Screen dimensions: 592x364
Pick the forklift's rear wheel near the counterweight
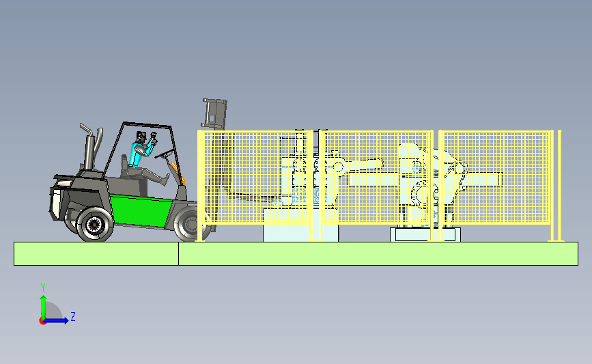click(x=94, y=224)
